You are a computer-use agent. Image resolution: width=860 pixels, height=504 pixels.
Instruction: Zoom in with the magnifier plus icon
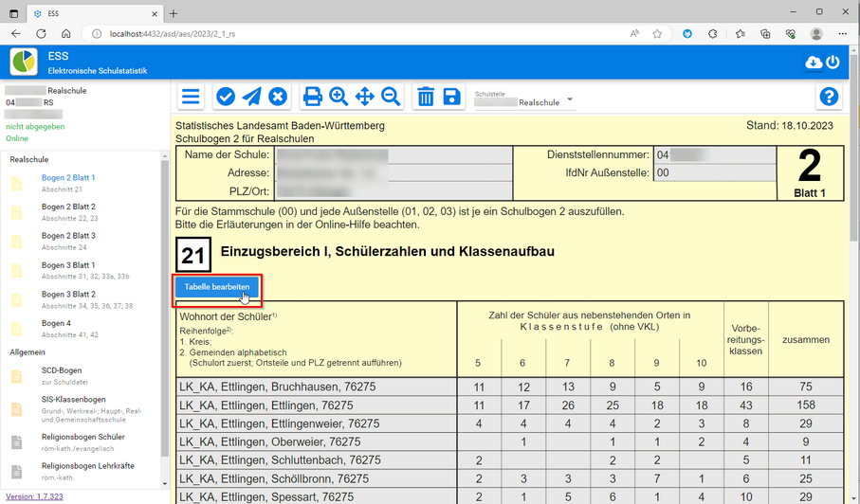tap(339, 97)
